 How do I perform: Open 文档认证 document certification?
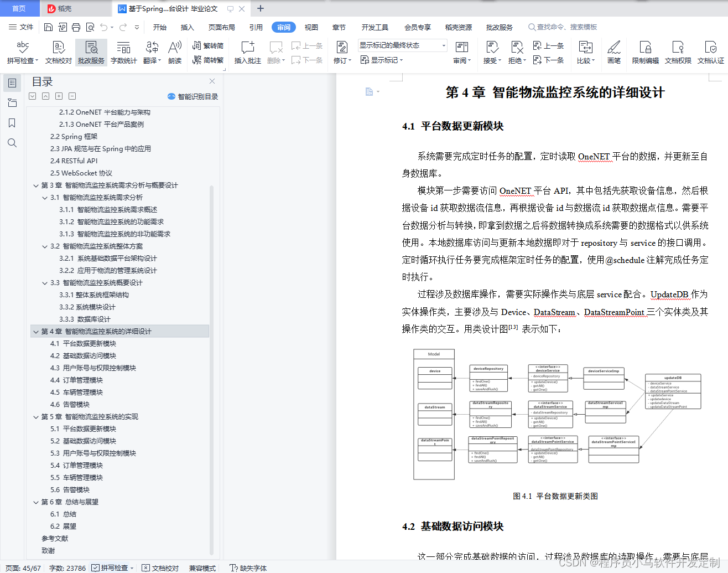[x=711, y=53]
